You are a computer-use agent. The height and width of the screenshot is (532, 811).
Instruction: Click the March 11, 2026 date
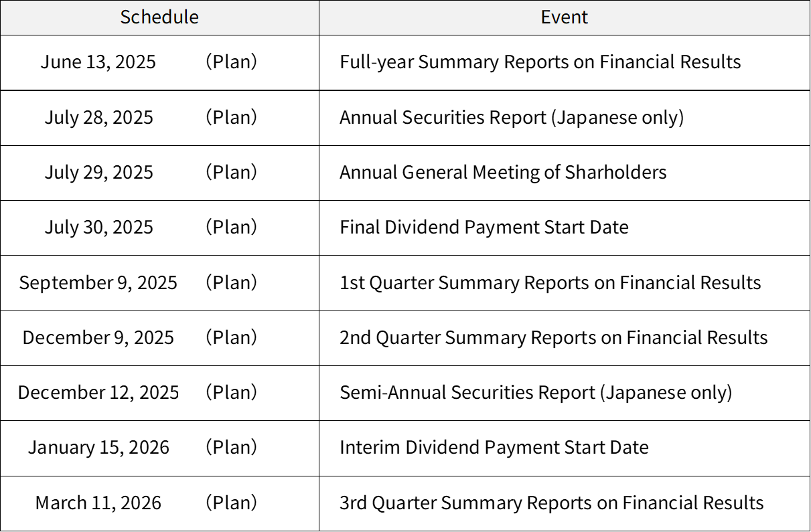(98, 503)
